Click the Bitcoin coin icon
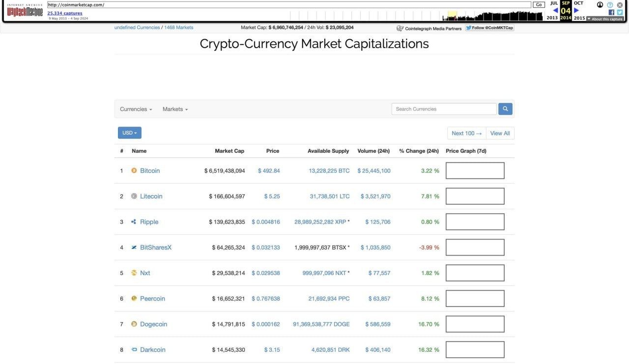 pos(134,170)
